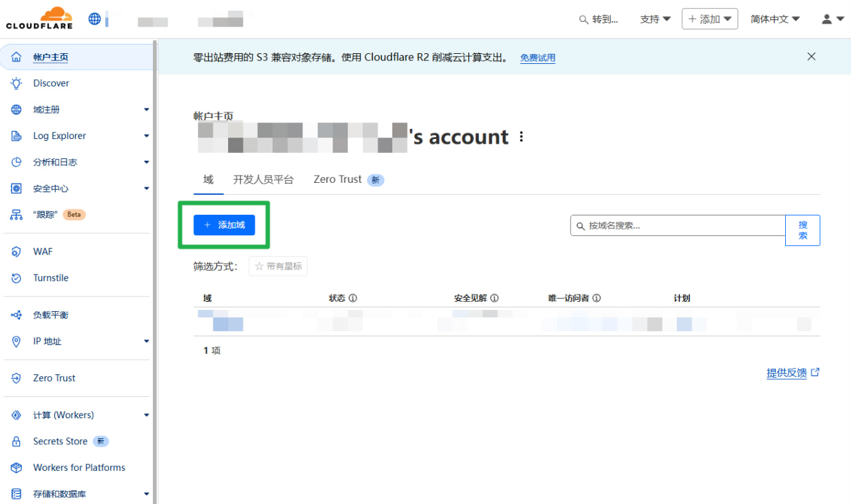851x504 pixels.
Task: Open the user profile icon menu
Action: [x=832, y=19]
